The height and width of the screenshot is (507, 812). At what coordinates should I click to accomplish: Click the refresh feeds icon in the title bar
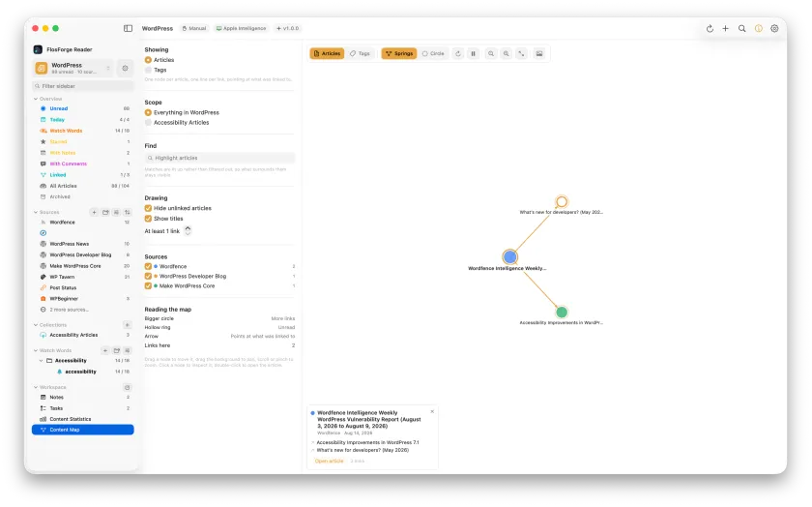[710, 28]
